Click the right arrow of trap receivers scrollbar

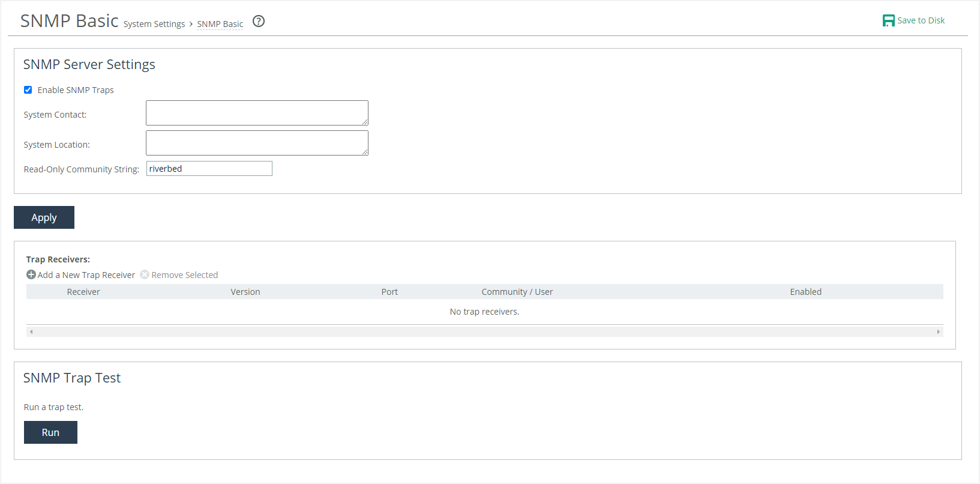938,331
